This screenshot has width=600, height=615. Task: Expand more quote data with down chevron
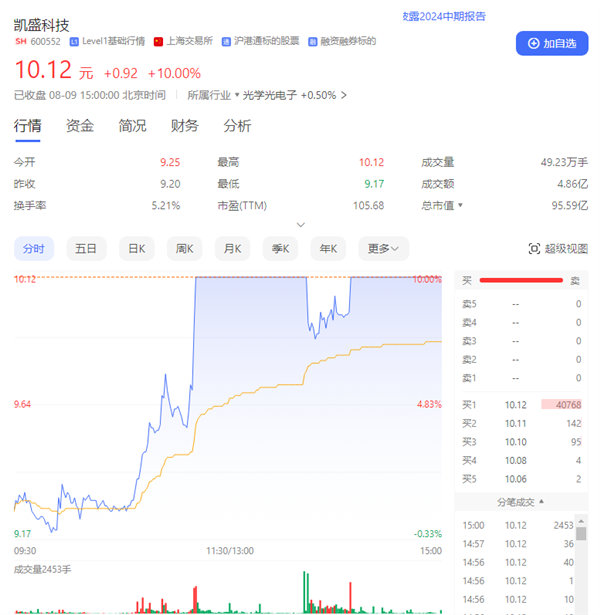pos(300,225)
